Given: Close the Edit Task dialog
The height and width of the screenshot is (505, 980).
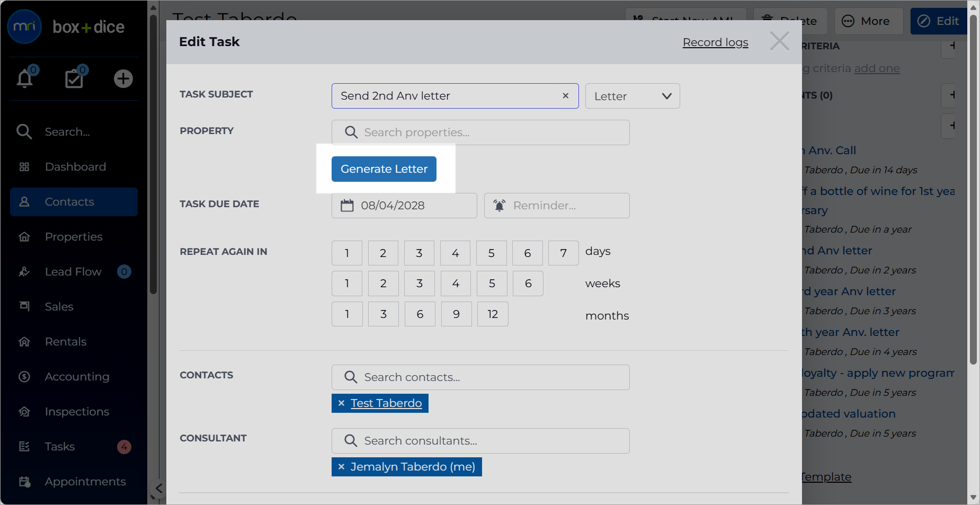Looking at the screenshot, I should click(779, 41).
